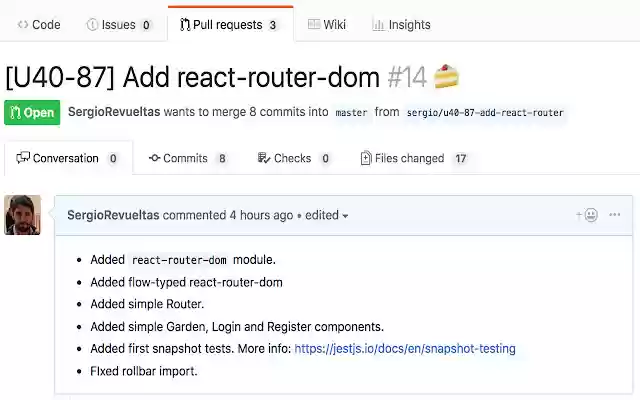Image resolution: width=640 pixels, height=400 pixels.
Task: Click 'Added simple Router.' bullet
Action: 147,304
